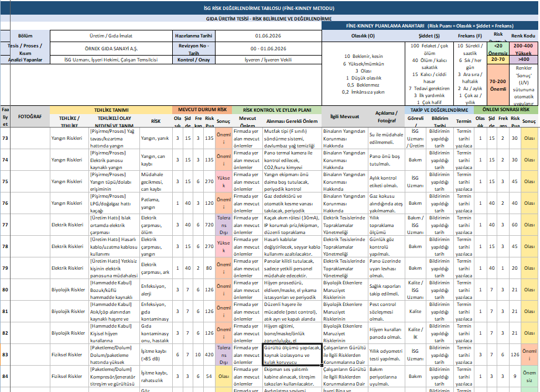Viewport: 540px width, 392px height.
Task: Click the "TAKİP VE DEĞERLENDİRME" section header
Action: point(439,110)
